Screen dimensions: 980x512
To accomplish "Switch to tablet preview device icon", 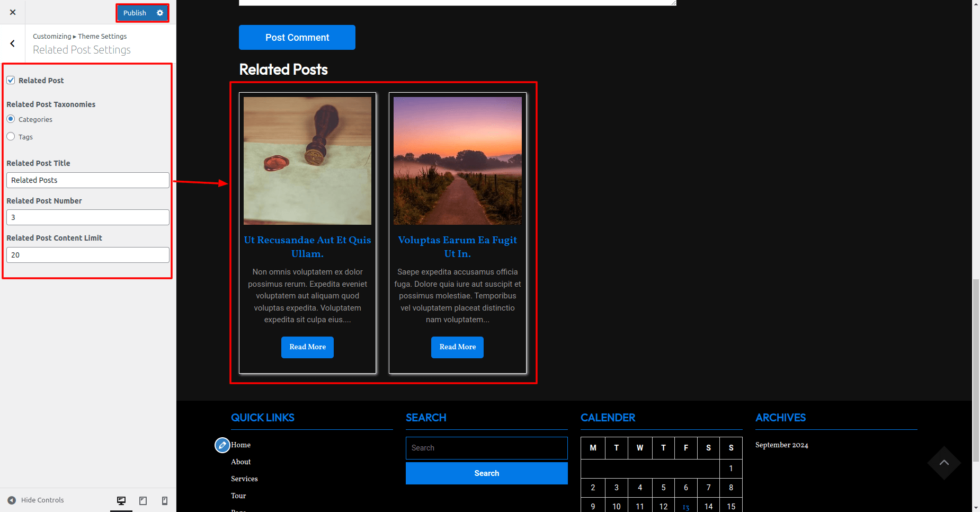I will 143,500.
